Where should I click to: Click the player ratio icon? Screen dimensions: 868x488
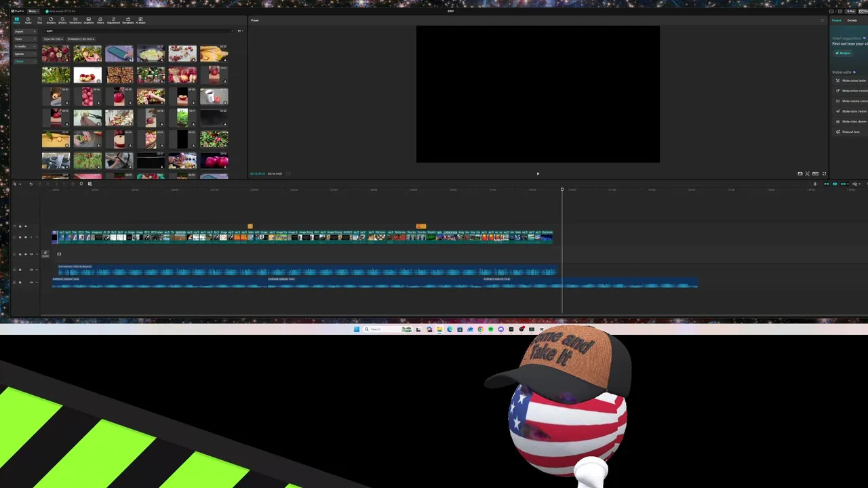[x=815, y=174]
